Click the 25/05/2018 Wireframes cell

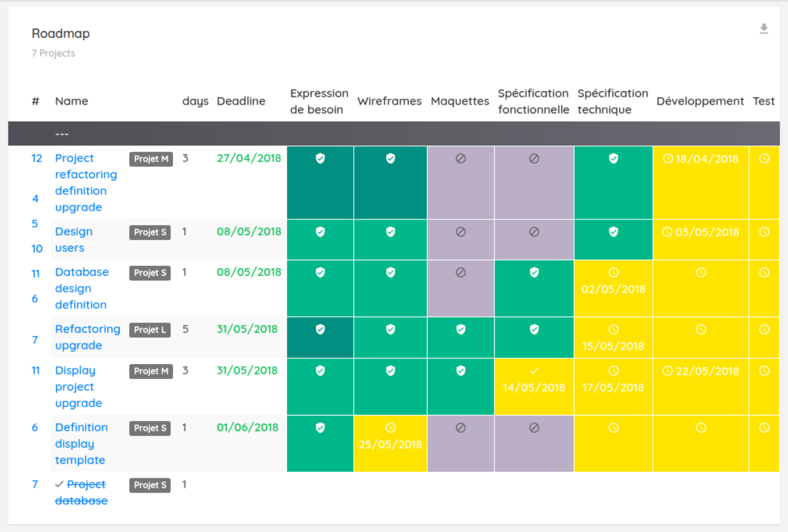coord(390,437)
